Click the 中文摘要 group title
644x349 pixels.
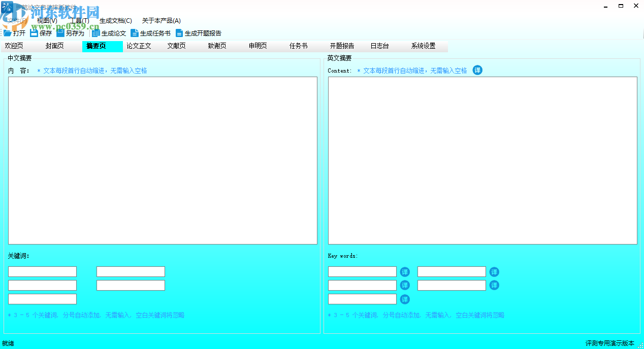tap(19, 58)
